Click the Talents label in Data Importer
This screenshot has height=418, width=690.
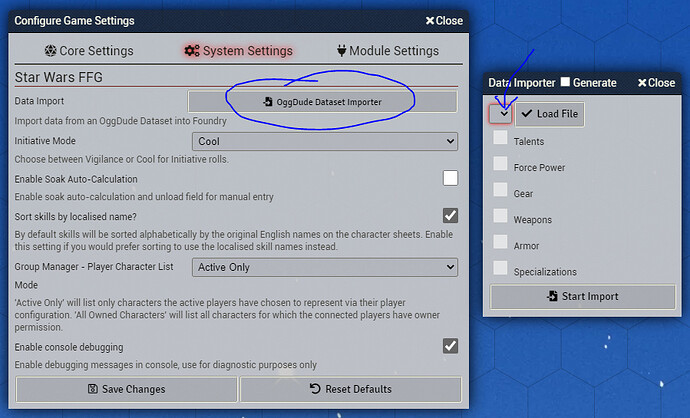coord(529,142)
